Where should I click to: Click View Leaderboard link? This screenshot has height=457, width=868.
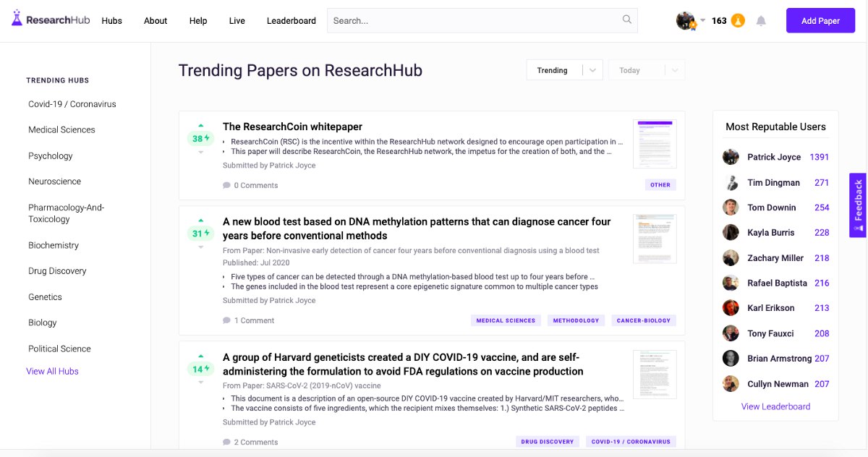click(x=775, y=406)
